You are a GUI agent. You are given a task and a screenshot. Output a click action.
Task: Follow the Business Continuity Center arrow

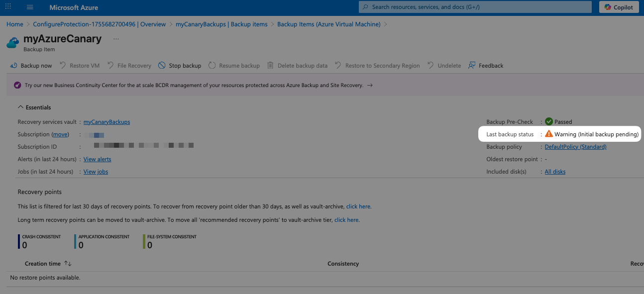(370, 85)
